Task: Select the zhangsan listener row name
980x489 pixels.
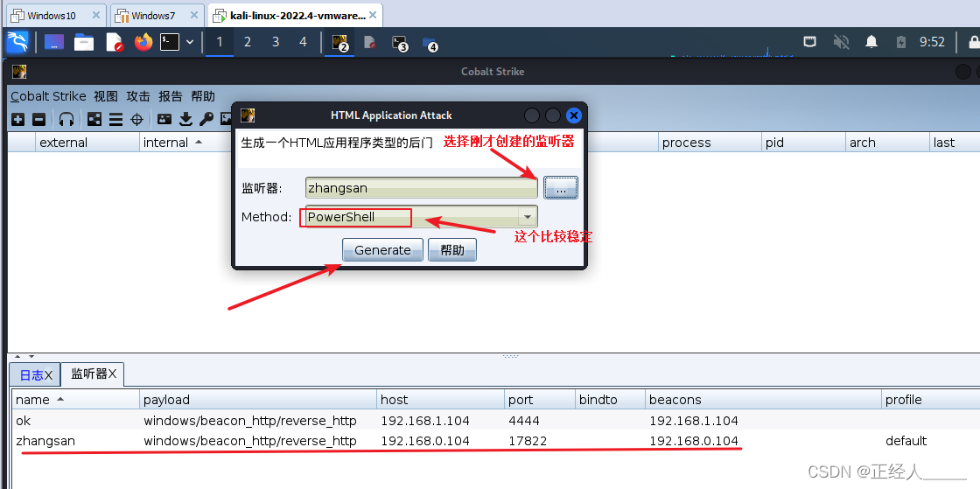Action: (x=45, y=441)
